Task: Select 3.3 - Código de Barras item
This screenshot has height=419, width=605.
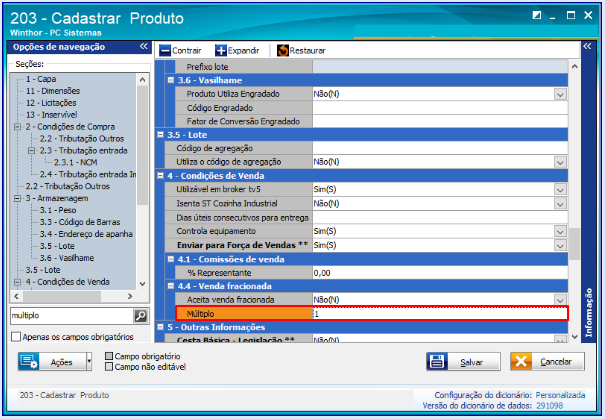Action: point(80,222)
